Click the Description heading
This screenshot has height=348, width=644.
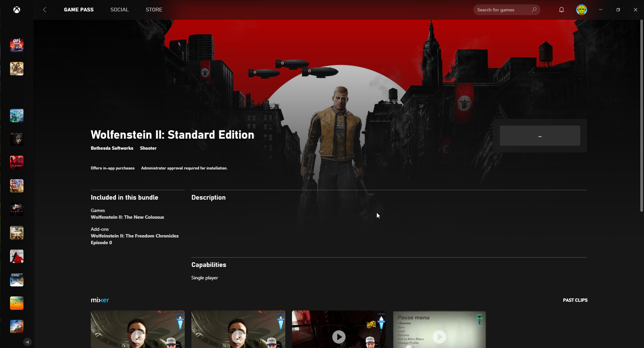[209, 198]
